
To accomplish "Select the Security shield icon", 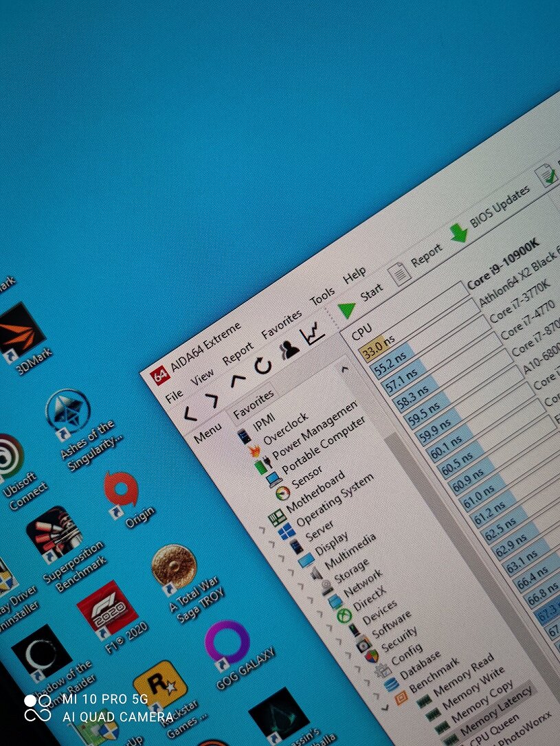I will point(372,657).
